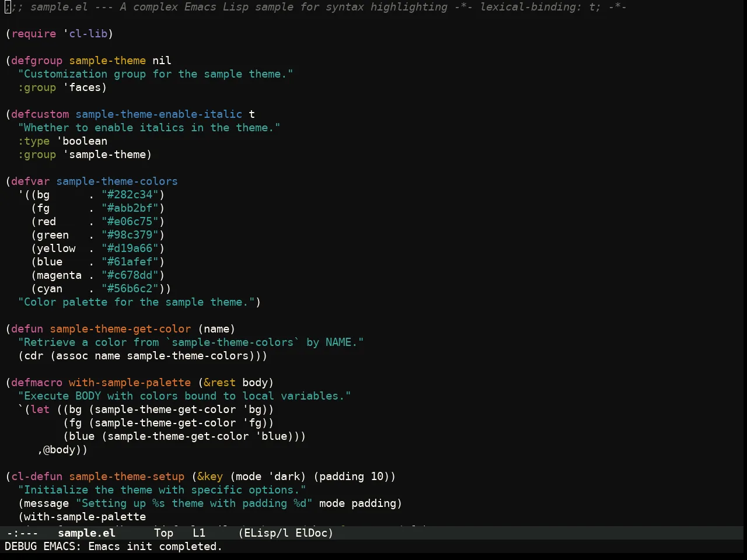Image resolution: width=747 pixels, height=560 pixels.
Task: Click the "defvar" keyword
Action: [x=30, y=181]
